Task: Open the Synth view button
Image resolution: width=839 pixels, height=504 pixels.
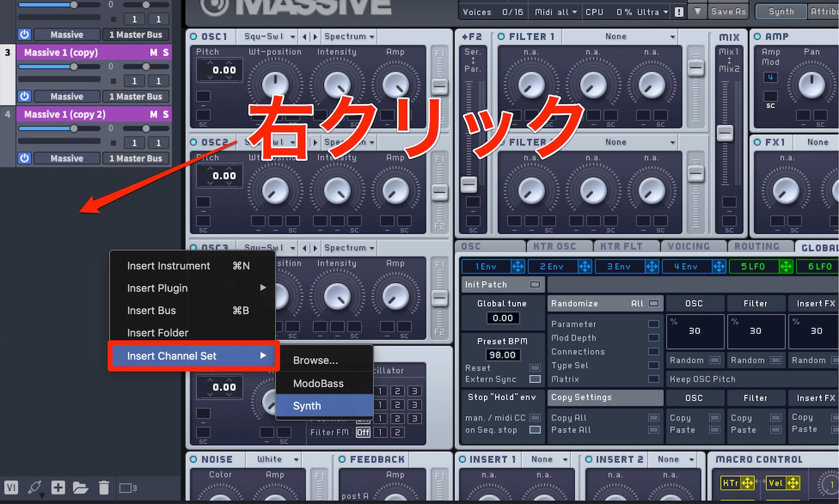Action: pyautogui.click(x=781, y=11)
